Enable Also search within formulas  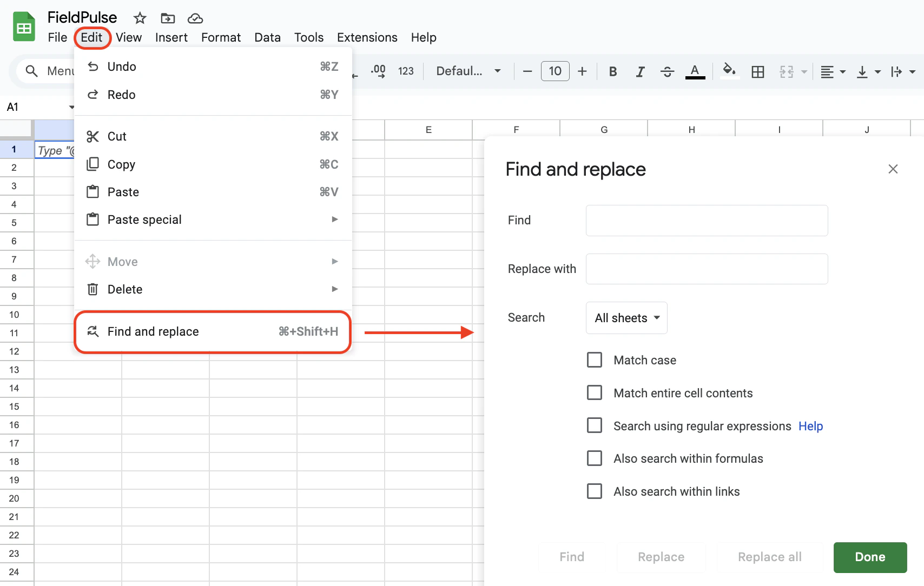coord(595,458)
